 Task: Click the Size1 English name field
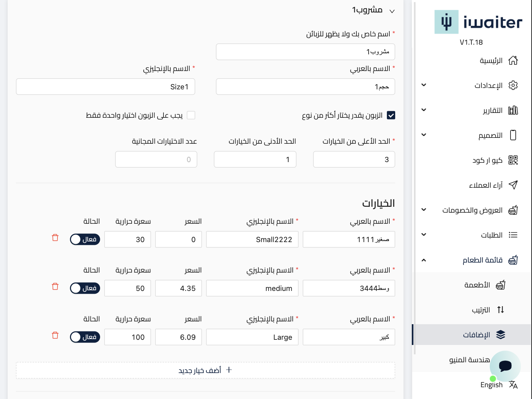[x=106, y=87]
